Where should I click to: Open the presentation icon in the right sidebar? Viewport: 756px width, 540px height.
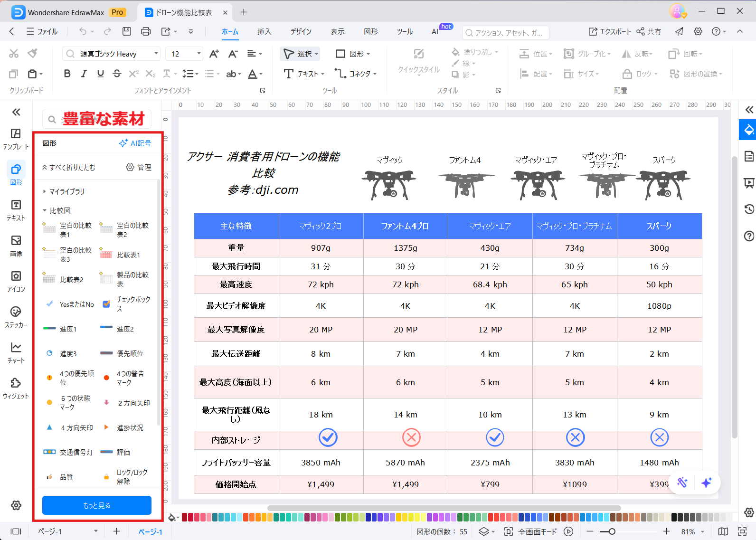tap(749, 183)
